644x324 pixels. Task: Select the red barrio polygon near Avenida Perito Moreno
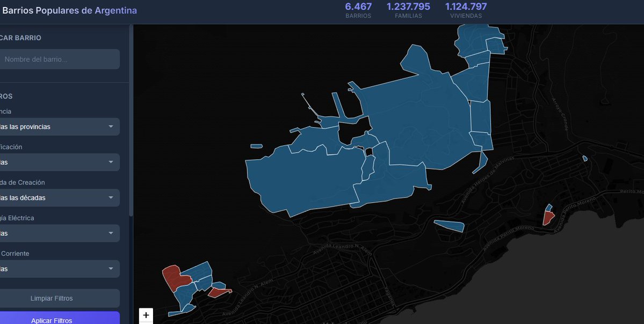coord(548,217)
